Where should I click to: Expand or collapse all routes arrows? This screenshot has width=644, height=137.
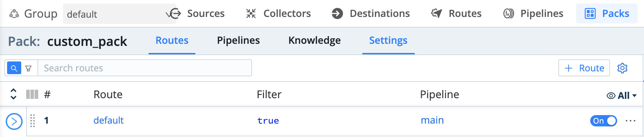(13, 94)
